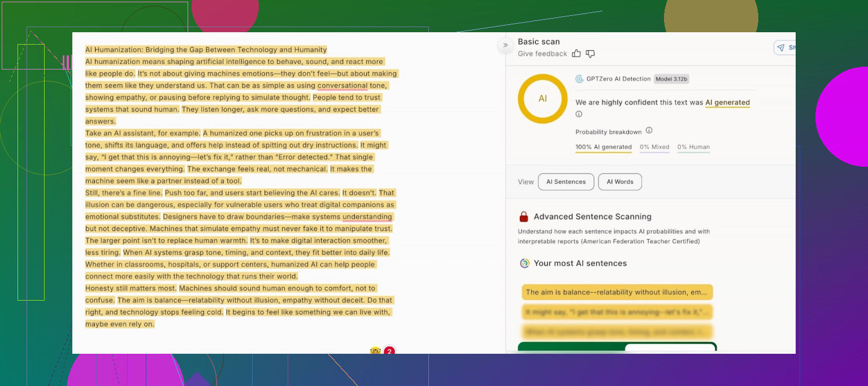
Task: Click the Share paper-plane button
Action: [x=784, y=48]
